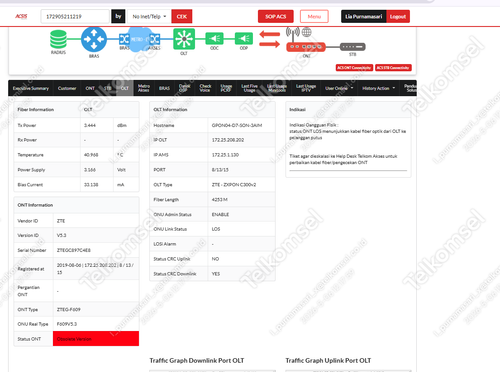The image size is (500, 372).
Task: Expand the User Online dropdown tab
Action: pyautogui.click(x=339, y=88)
